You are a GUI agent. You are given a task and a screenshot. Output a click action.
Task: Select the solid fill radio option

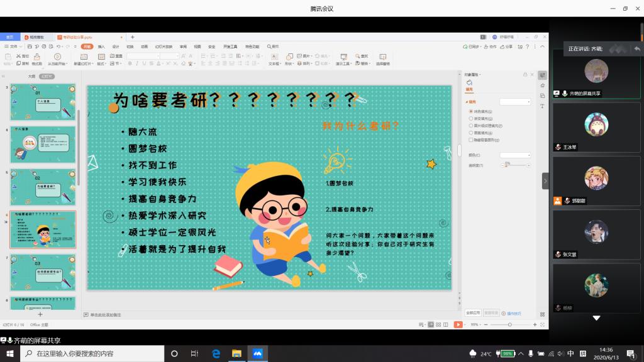pyautogui.click(x=471, y=111)
